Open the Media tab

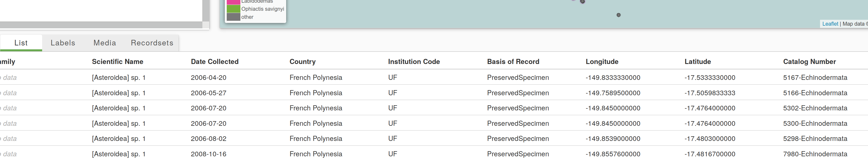[105, 43]
